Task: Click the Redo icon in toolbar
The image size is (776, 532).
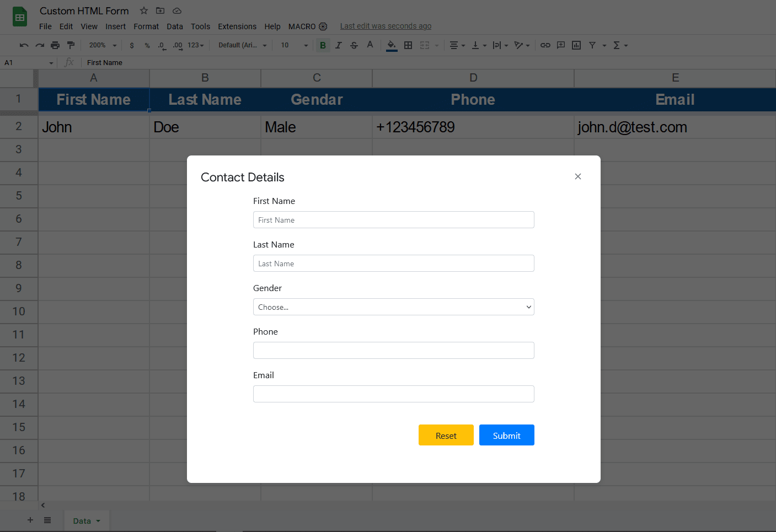Action: point(40,45)
